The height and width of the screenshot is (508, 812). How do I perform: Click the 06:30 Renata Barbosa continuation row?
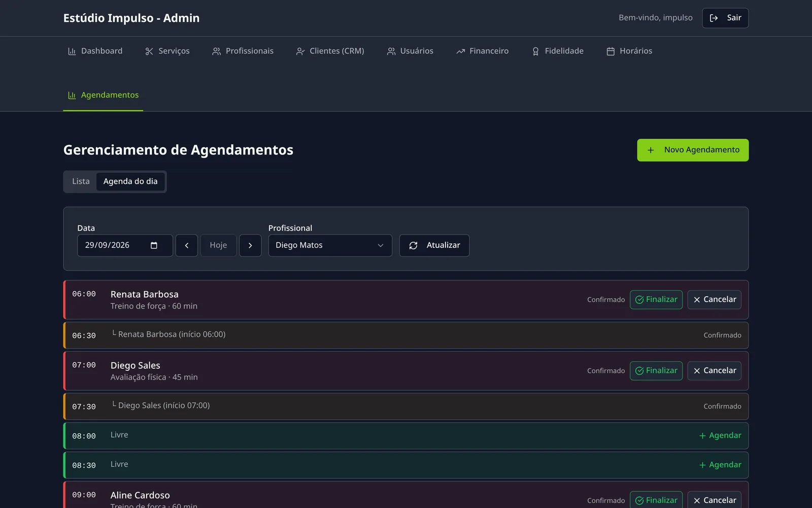406,335
